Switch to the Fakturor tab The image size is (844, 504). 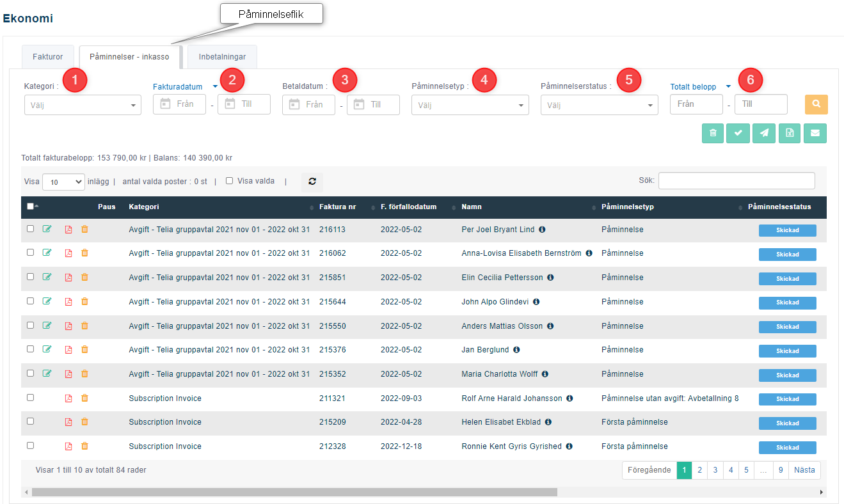[x=48, y=57]
